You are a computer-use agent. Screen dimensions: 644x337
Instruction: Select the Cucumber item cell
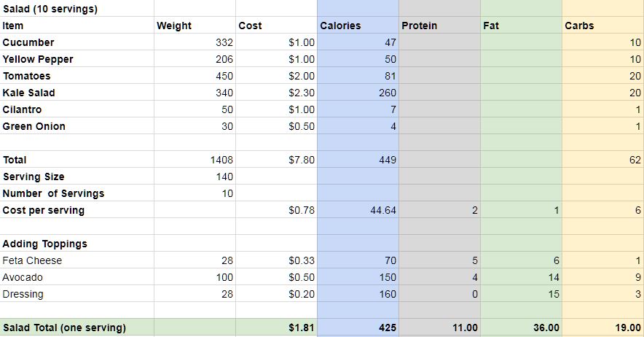click(76, 42)
